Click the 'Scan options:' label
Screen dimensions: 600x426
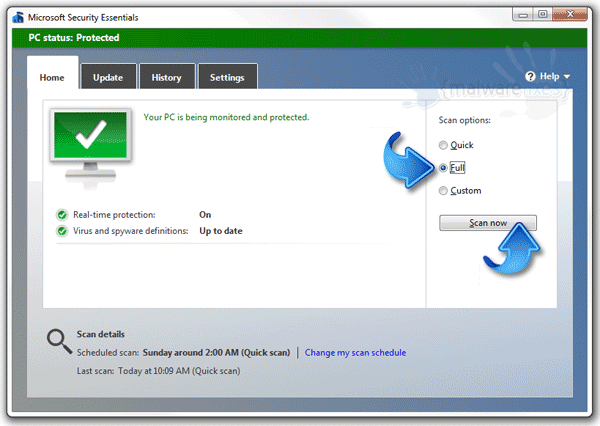(465, 120)
